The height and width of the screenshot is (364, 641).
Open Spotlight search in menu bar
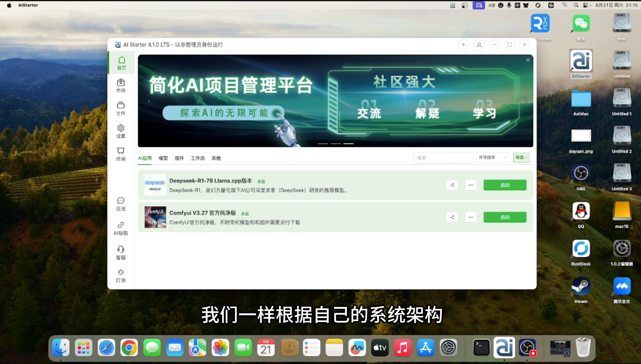pyautogui.click(x=576, y=5)
